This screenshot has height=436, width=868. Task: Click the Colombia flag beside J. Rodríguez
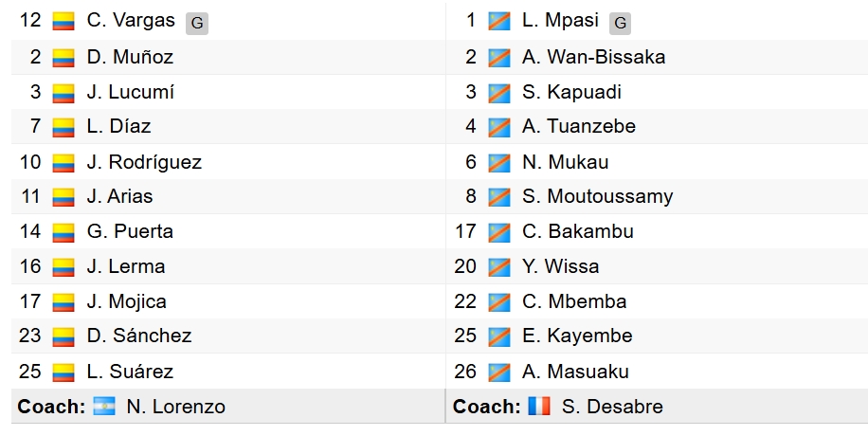click(63, 162)
